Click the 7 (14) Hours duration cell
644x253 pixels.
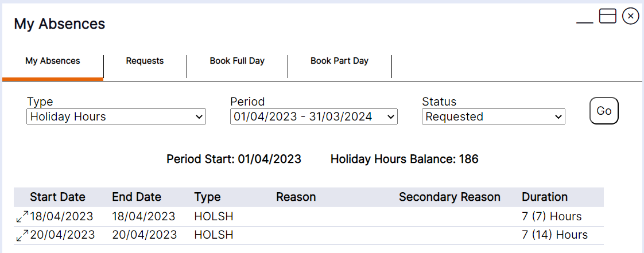click(x=554, y=235)
